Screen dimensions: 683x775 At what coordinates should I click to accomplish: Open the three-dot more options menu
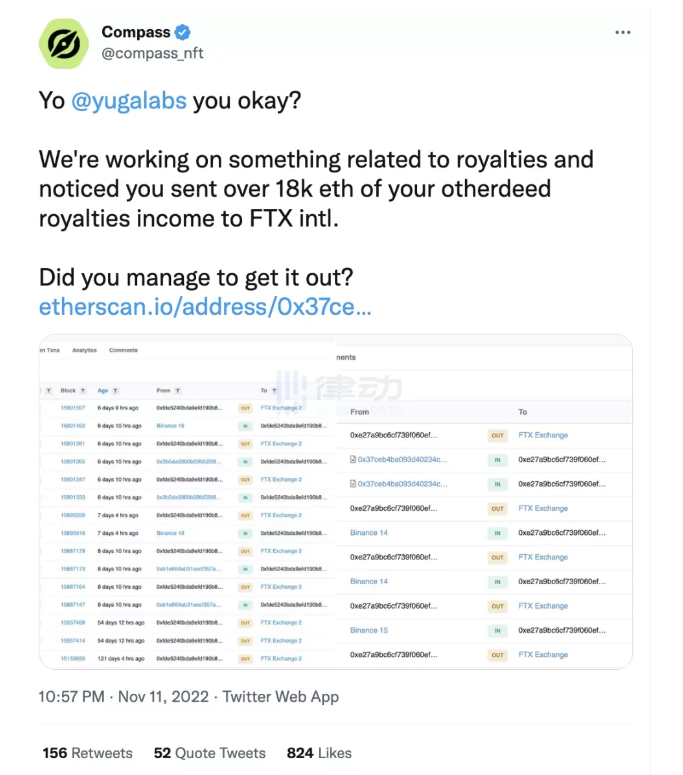click(623, 32)
